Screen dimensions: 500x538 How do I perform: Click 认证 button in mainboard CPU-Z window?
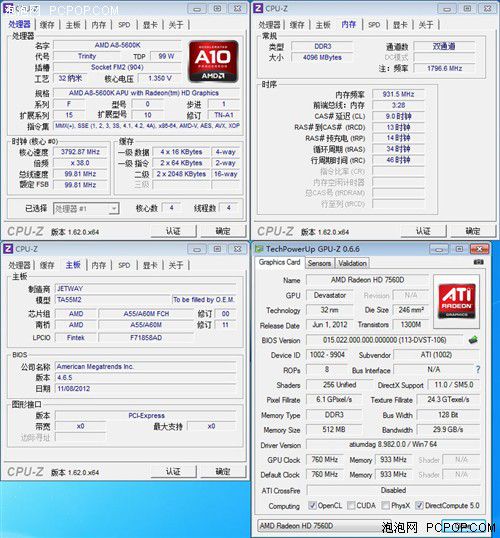point(173,471)
